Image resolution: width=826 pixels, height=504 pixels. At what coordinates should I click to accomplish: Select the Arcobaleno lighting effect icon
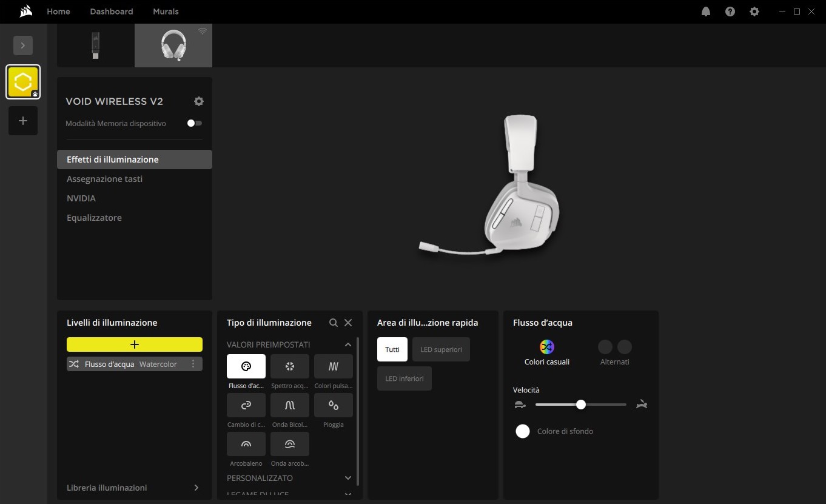click(246, 444)
